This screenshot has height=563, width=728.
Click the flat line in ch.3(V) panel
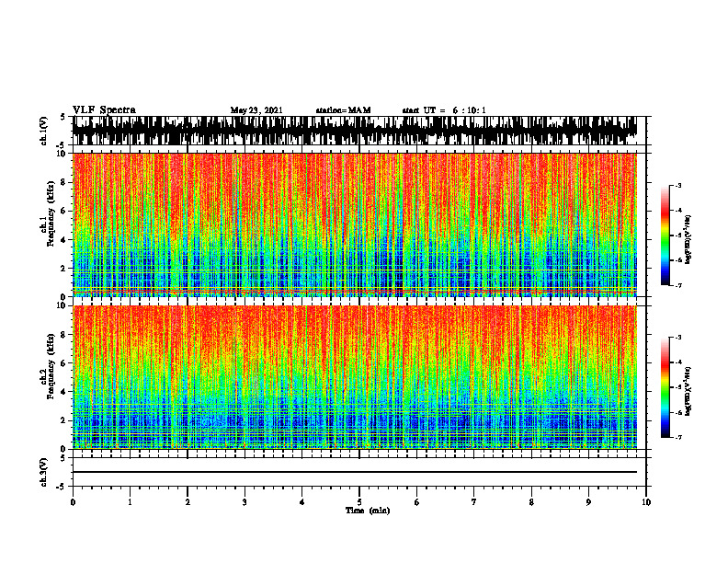[x=355, y=472]
